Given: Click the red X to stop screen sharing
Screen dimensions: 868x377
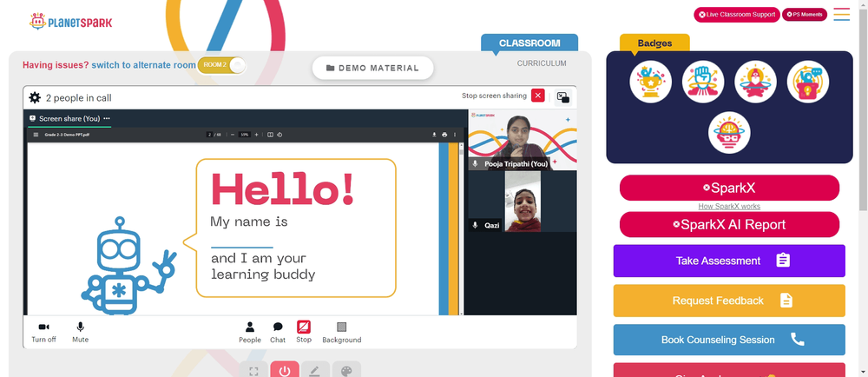Looking at the screenshot, I should click(537, 96).
